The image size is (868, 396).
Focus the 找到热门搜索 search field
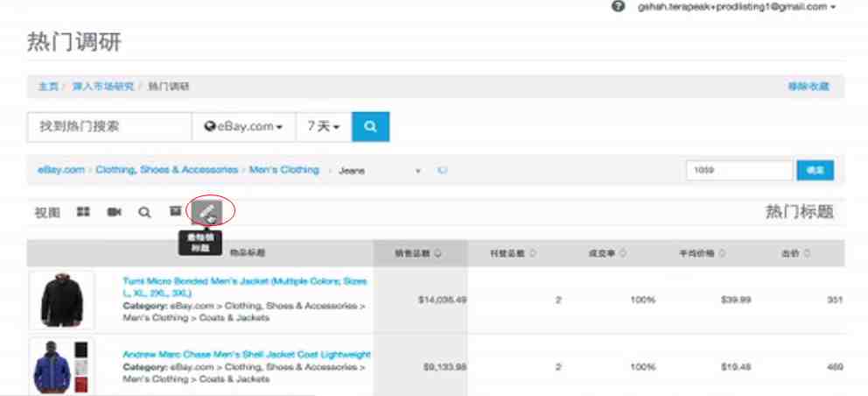point(109,126)
